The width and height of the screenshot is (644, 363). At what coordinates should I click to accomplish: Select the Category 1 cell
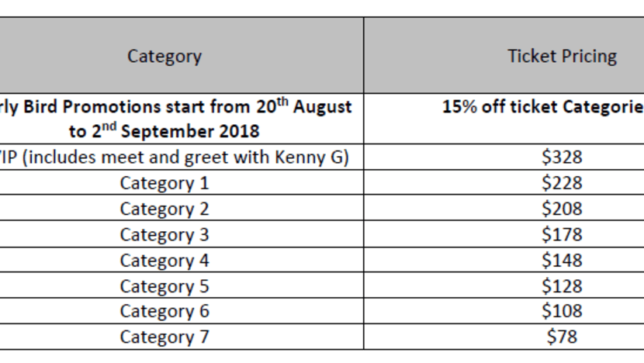pyautogui.click(x=182, y=182)
